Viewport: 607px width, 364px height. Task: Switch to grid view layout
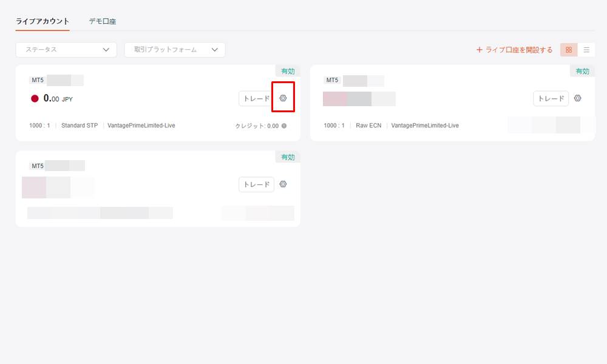pyautogui.click(x=569, y=50)
